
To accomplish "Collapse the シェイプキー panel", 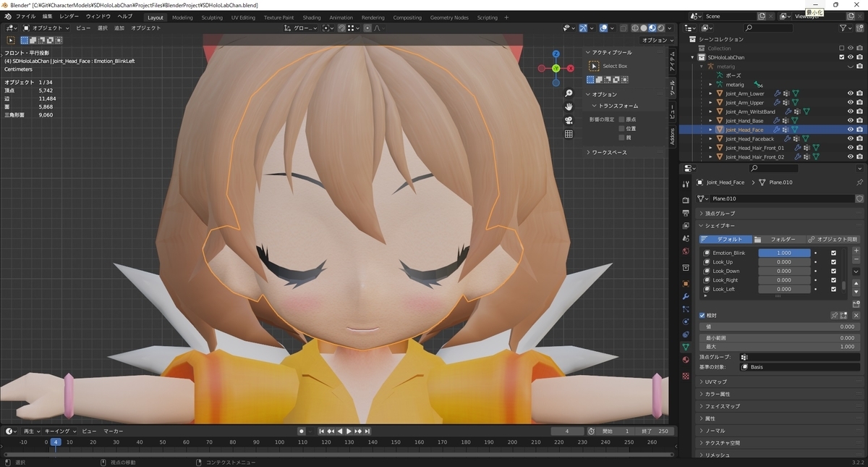I will click(780, 226).
